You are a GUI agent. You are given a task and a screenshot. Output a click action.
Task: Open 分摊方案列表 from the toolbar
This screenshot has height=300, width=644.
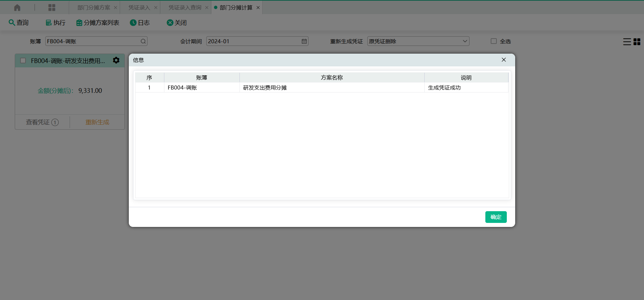98,22
